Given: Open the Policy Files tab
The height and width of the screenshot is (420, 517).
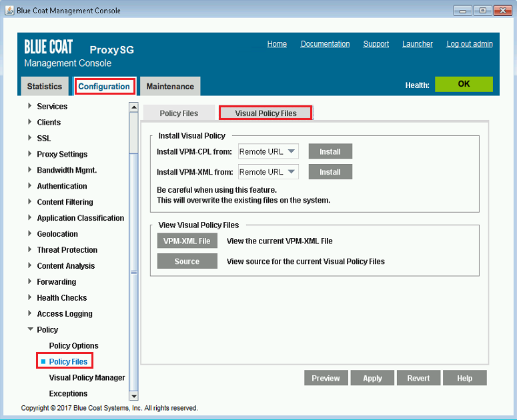Looking at the screenshot, I should coord(179,113).
